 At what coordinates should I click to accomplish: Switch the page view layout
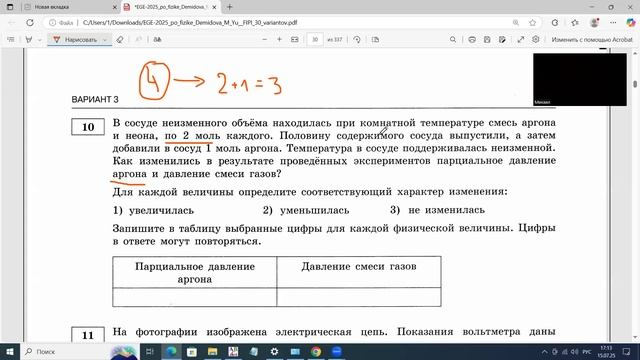tap(376, 40)
